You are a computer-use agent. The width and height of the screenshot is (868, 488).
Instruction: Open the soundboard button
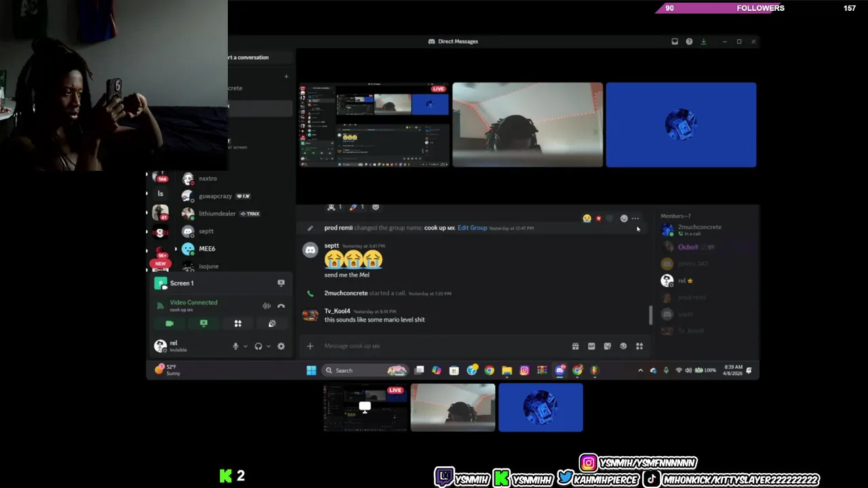(x=272, y=323)
